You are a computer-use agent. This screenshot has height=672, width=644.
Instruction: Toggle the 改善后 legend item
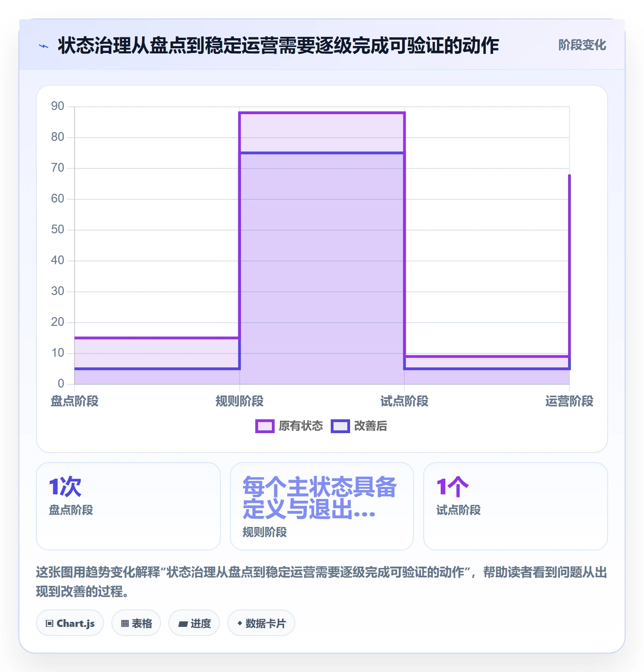click(x=359, y=426)
